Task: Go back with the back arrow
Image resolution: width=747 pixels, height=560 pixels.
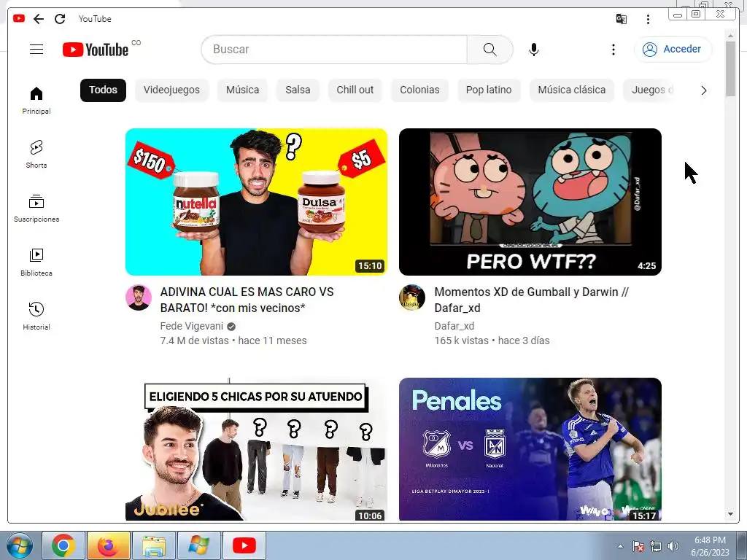Action: coord(39,18)
